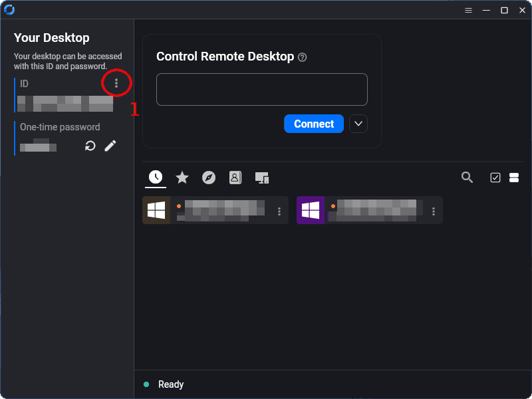The width and height of the screenshot is (532, 399).
Task: Open options menu of the first peer card
Action: click(x=279, y=211)
